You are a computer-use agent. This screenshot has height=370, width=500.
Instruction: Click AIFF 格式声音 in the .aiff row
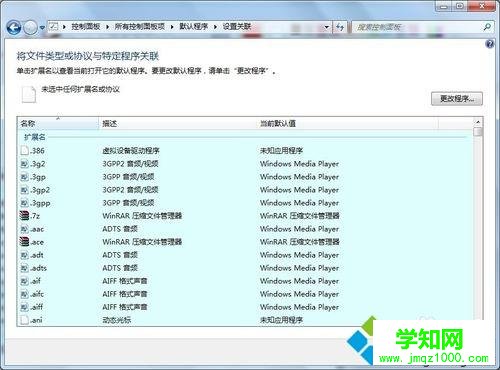(125, 307)
